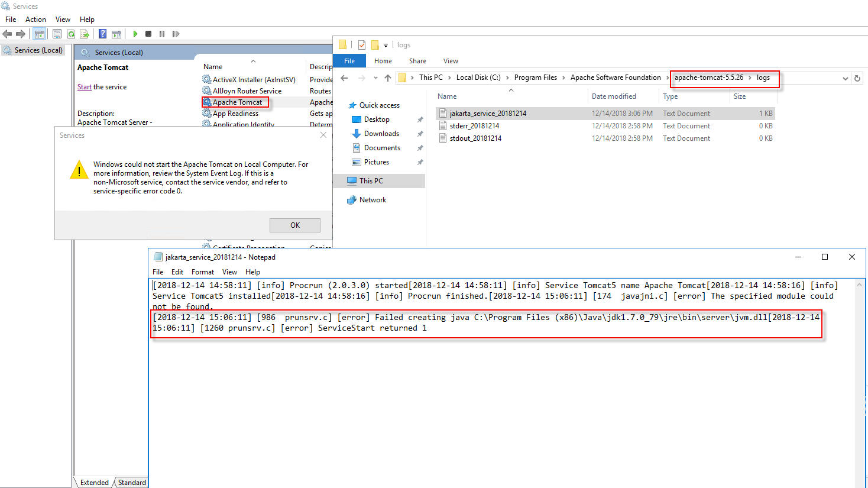Open the Format menu in Notepad
Image resolution: width=868 pixels, height=488 pixels.
[203, 272]
